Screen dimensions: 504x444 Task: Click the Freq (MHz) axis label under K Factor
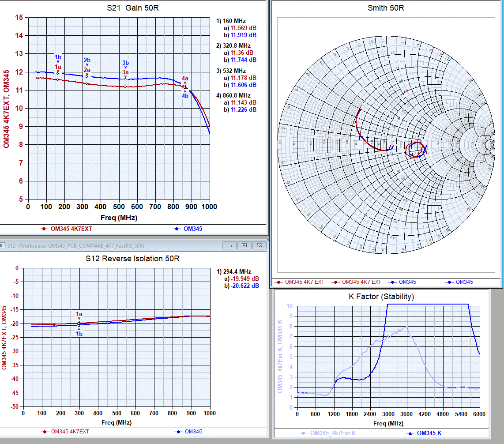point(388,424)
